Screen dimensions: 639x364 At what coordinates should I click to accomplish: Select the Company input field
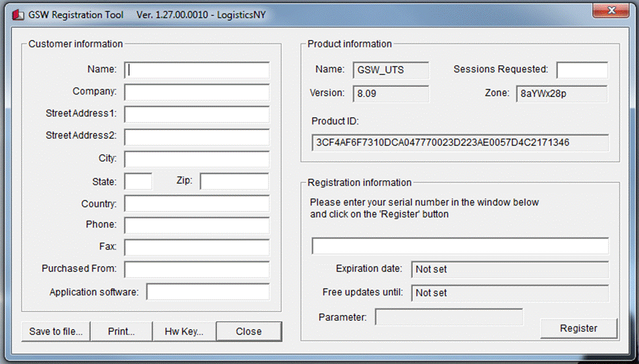(197, 92)
